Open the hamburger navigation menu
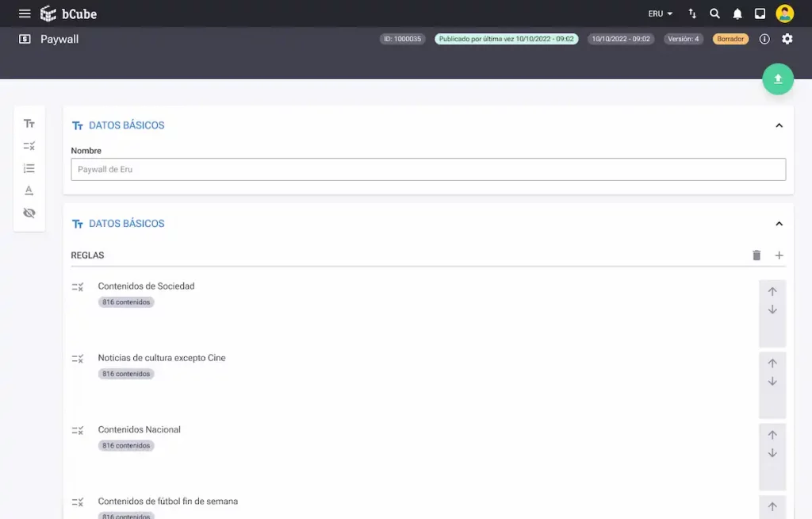This screenshot has height=519, width=812. click(25, 13)
